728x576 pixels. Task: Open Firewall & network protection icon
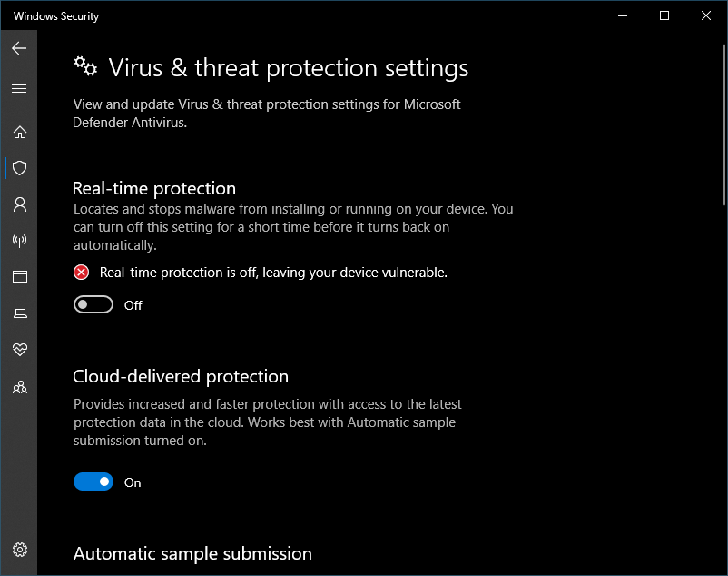point(19,241)
